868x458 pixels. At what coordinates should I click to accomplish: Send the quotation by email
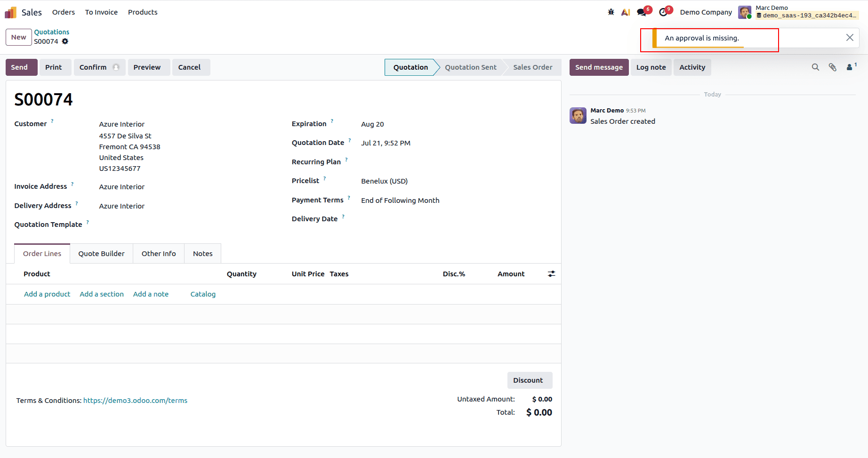[22, 67]
